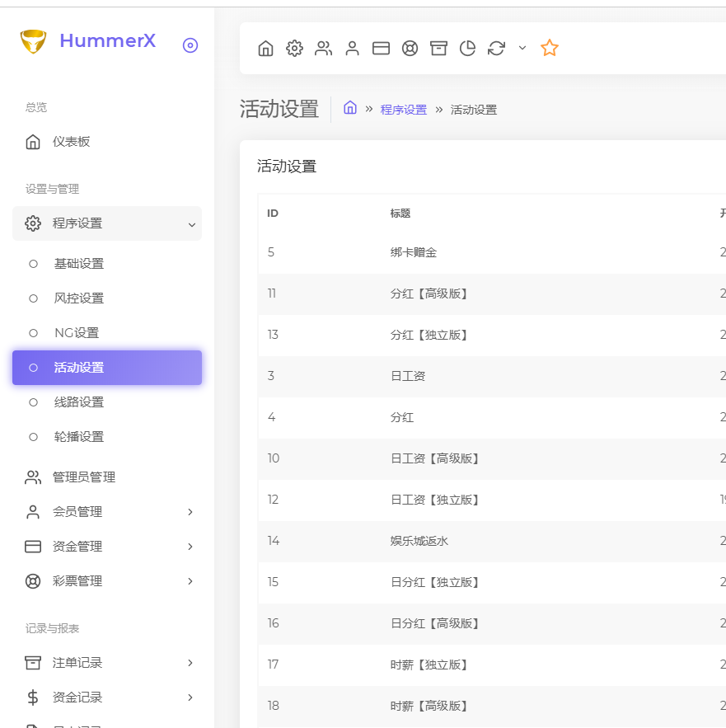
Task: Open the 仪表板 menu item
Action: pos(73,141)
